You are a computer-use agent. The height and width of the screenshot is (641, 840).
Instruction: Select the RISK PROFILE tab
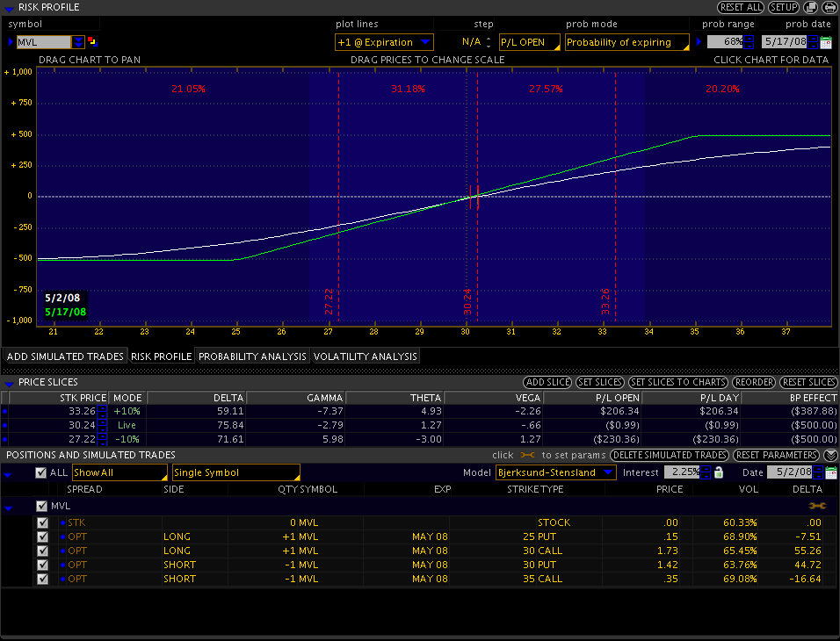click(x=162, y=357)
